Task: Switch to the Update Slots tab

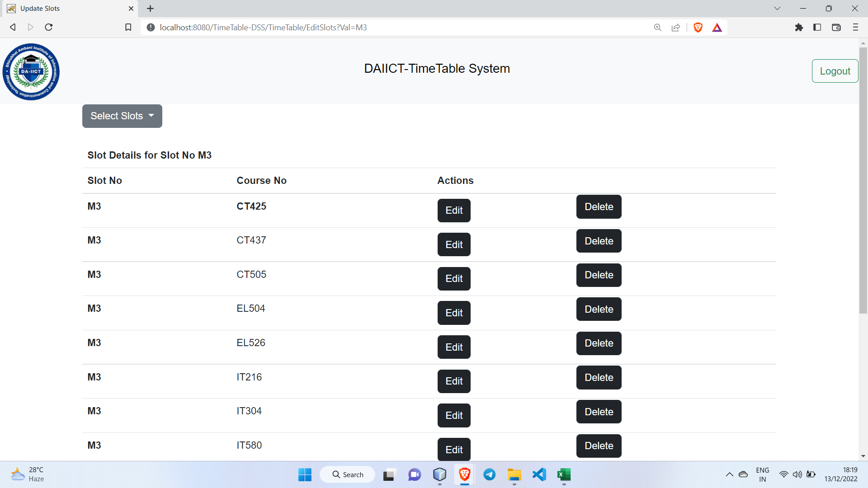Action: click(68, 9)
